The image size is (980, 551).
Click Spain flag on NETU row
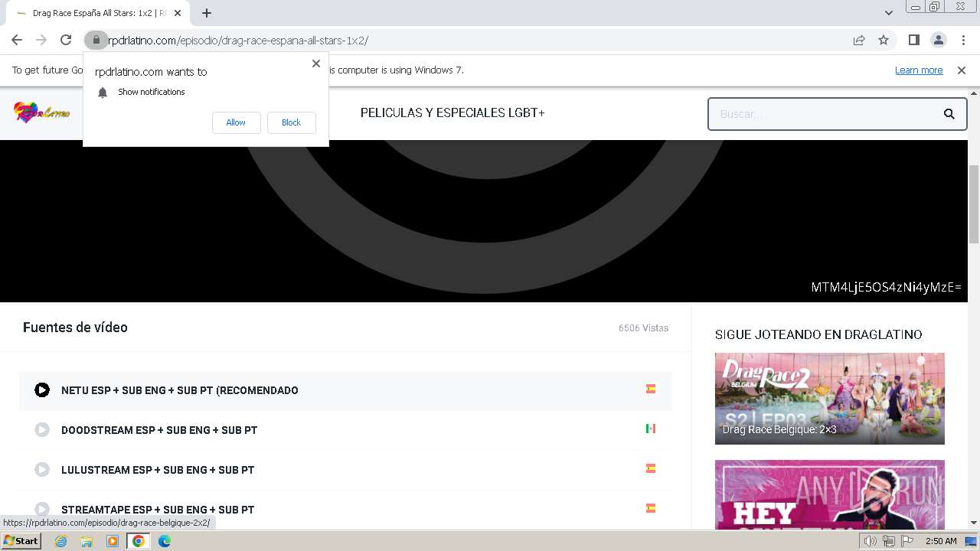[x=651, y=389]
